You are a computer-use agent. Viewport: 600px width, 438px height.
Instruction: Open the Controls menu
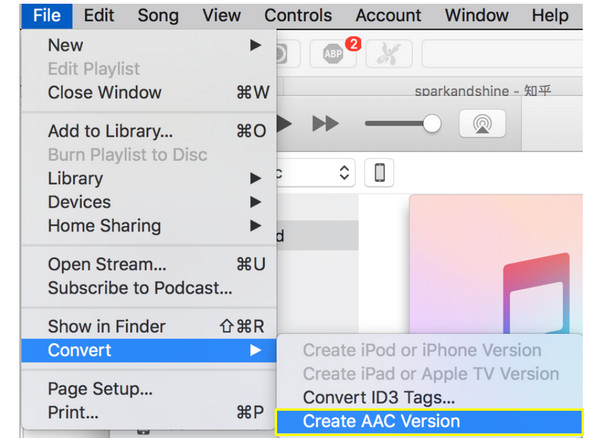[x=298, y=16]
